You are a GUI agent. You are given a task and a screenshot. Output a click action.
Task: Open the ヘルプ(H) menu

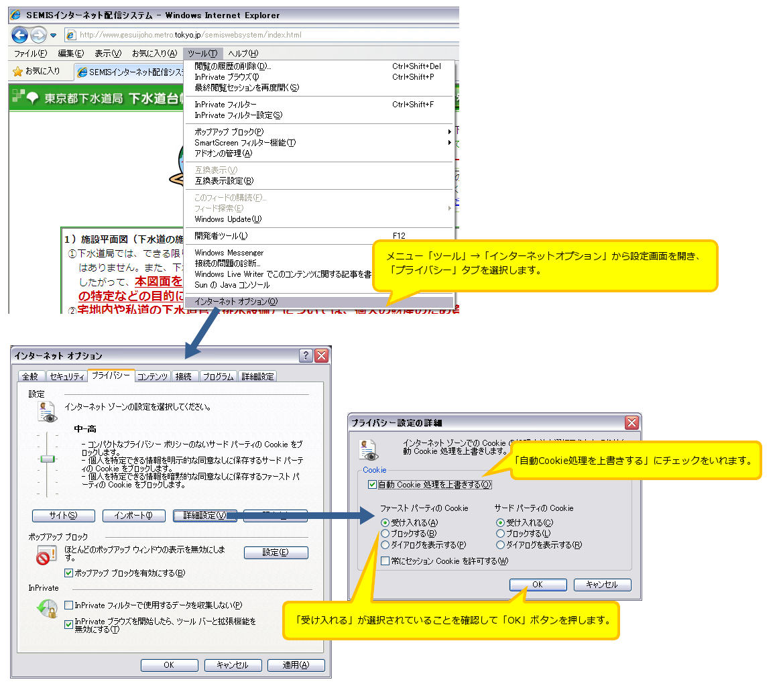point(243,54)
